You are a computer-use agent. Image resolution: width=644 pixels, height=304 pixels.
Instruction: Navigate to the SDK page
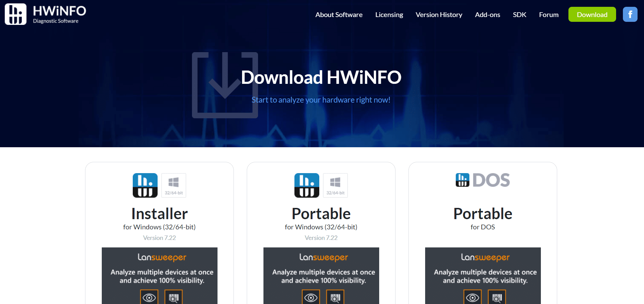[x=519, y=15]
